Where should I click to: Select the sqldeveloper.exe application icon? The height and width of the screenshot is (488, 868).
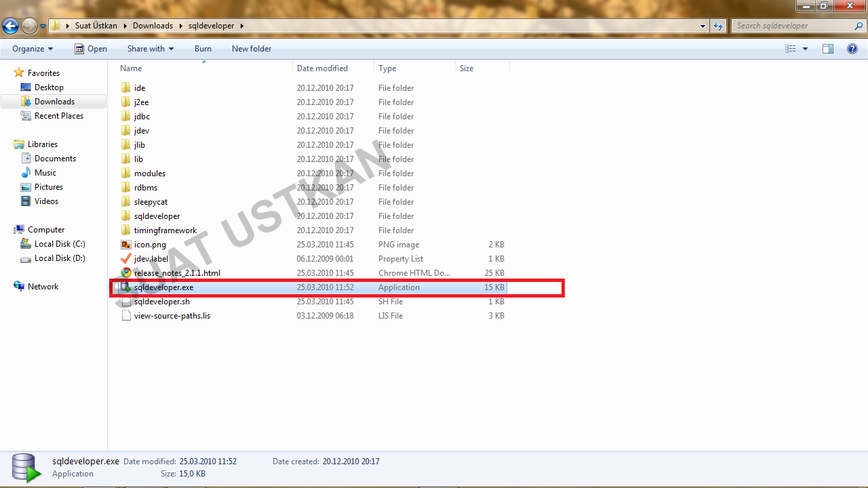tap(125, 287)
